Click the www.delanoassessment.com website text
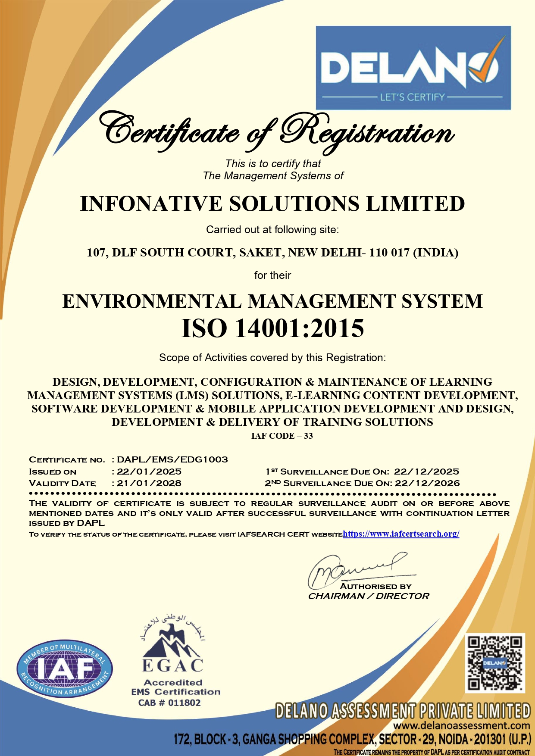The image size is (535, 756). (x=461, y=725)
